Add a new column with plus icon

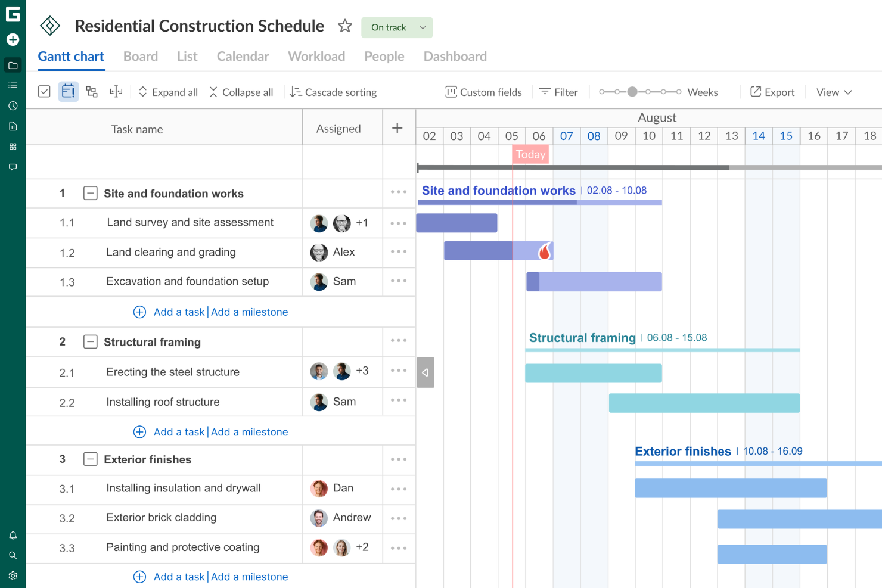point(397,128)
